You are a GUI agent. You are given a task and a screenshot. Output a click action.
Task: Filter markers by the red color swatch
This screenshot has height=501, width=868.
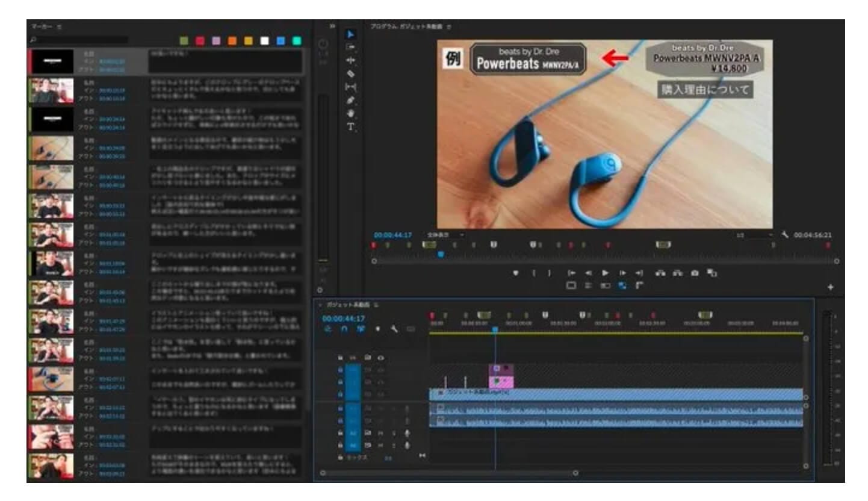coord(200,41)
